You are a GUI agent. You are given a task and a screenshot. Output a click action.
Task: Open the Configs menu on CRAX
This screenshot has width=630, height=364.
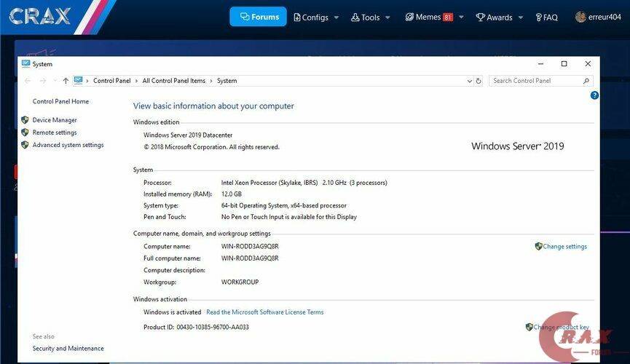[312, 17]
